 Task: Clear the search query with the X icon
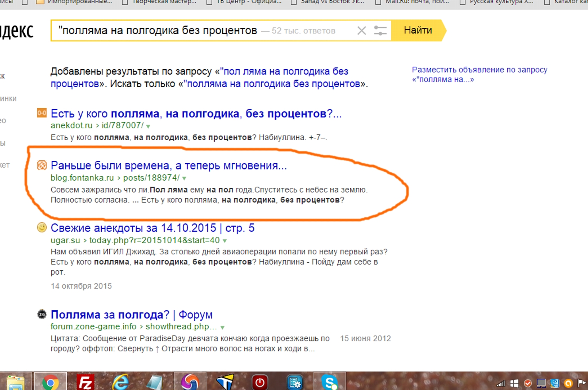tap(361, 31)
